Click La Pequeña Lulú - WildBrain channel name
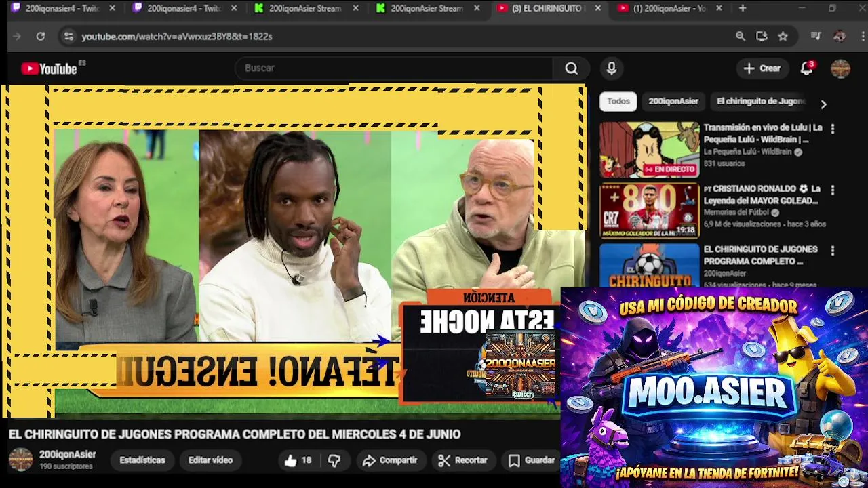The height and width of the screenshot is (488, 868). tap(747, 152)
